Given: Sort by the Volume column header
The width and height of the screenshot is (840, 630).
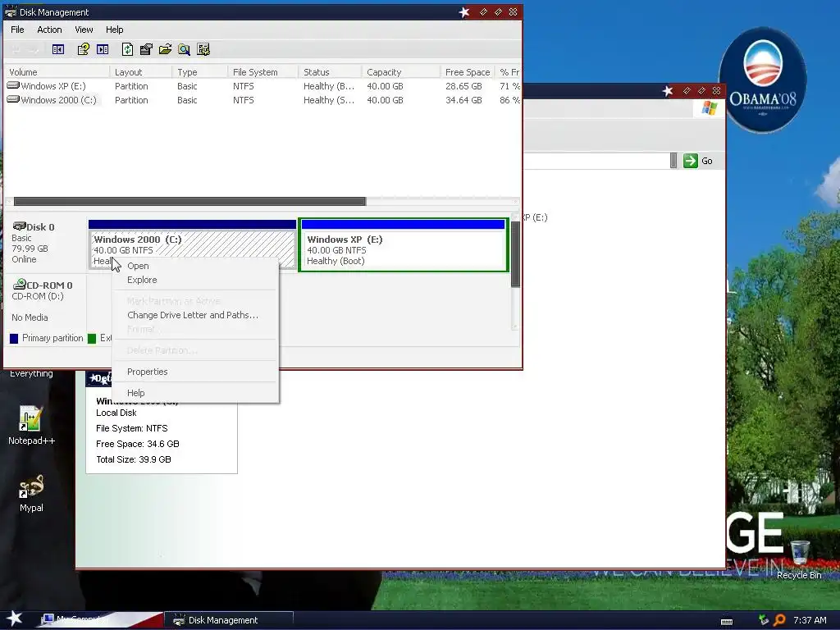Looking at the screenshot, I should click(57, 72).
